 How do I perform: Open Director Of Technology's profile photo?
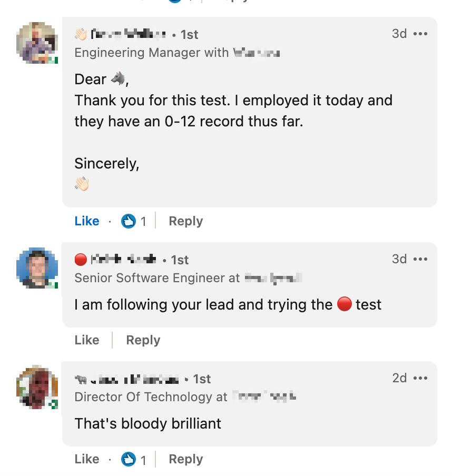[x=37, y=387]
